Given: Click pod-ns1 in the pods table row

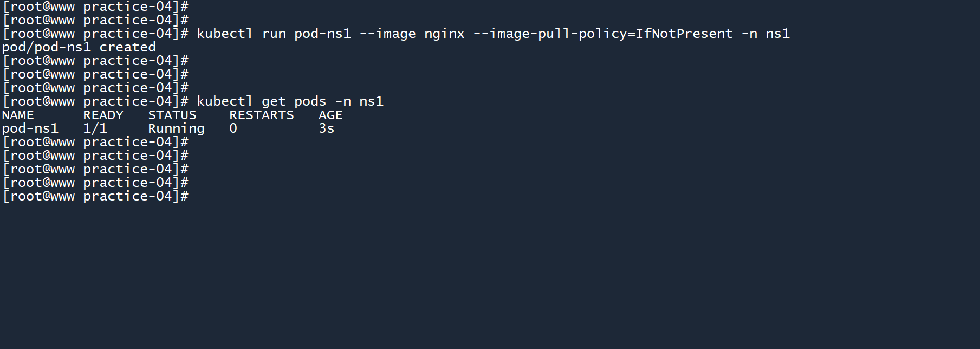Looking at the screenshot, I should pos(30,128).
